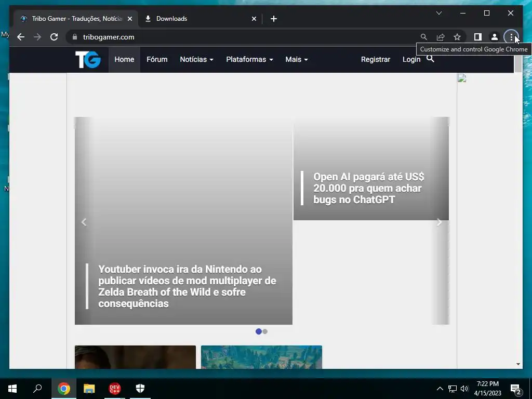Open the site search magnifier icon
Viewport: 532px width, 399px height.
point(430,59)
